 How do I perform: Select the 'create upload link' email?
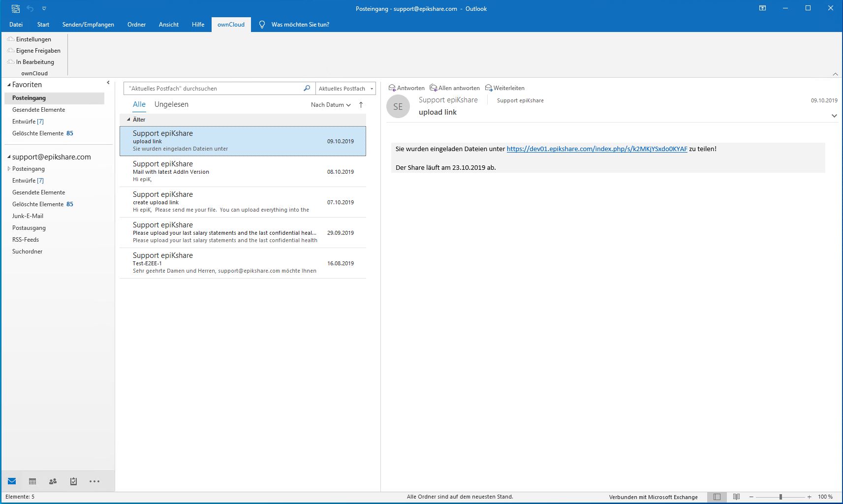point(243,202)
